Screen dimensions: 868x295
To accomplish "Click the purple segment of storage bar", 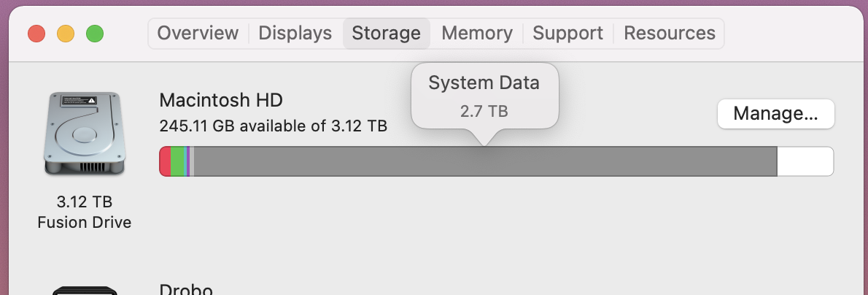I will (187, 161).
